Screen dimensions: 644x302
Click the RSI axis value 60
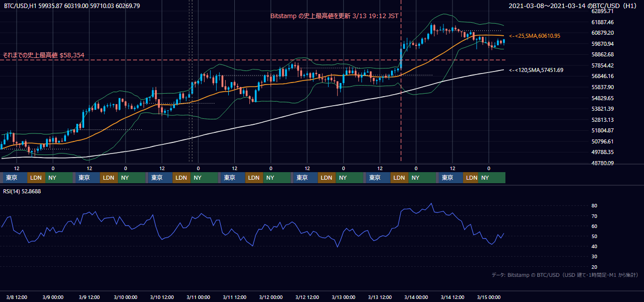[594, 226]
